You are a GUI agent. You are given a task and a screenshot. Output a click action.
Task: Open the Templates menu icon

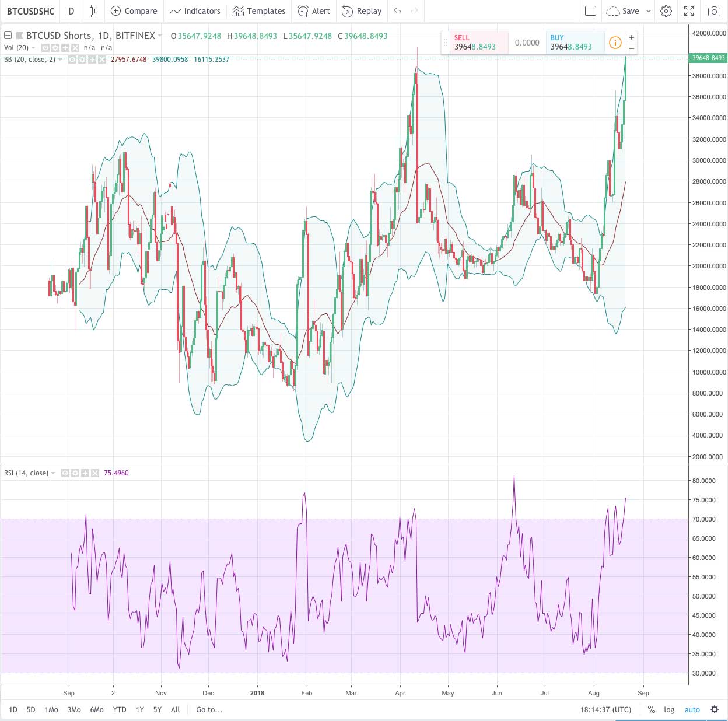(x=259, y=10)
